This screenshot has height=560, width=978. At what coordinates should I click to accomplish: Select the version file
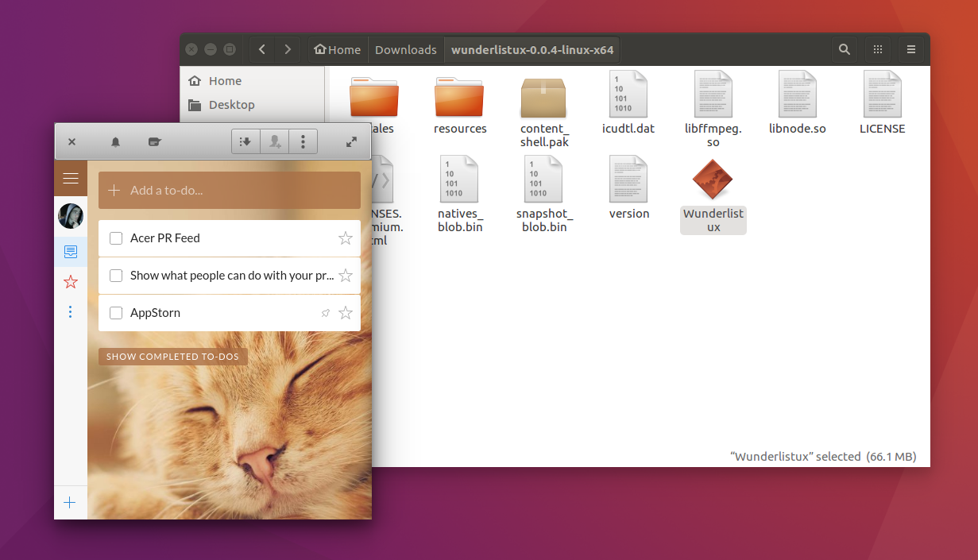(x=628, y=189)
